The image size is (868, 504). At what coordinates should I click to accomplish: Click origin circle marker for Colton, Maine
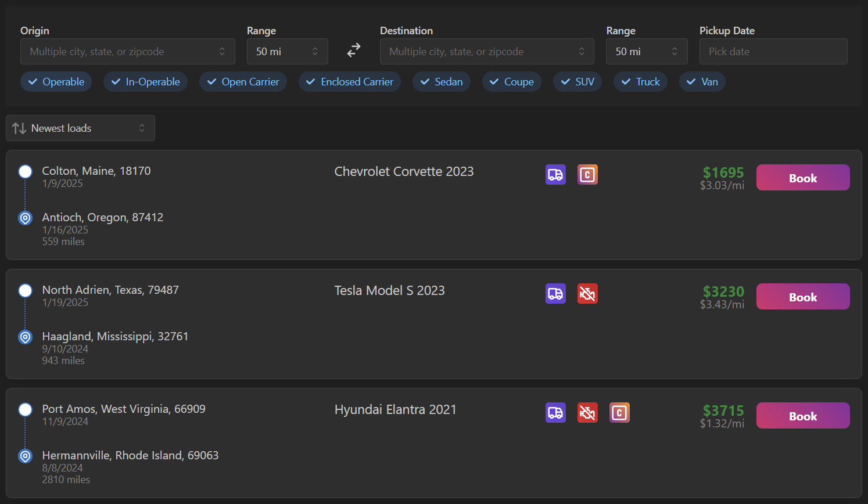[25, 171]
